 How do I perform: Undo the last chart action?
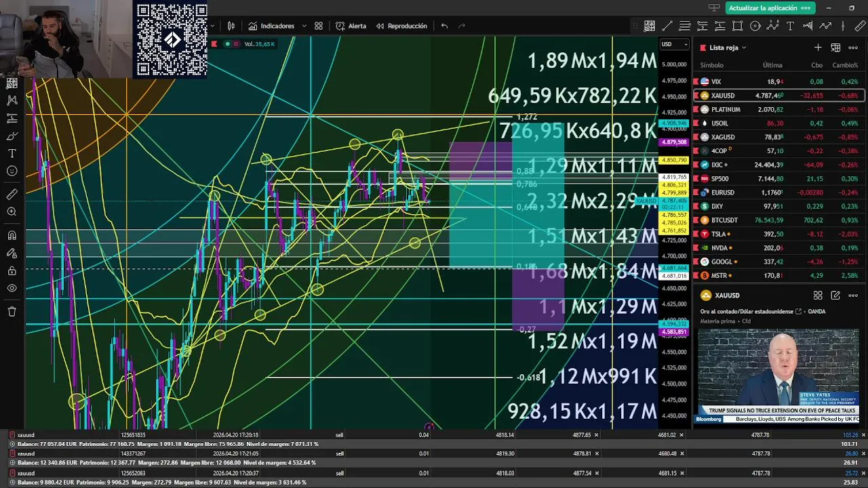coord(444,26)
